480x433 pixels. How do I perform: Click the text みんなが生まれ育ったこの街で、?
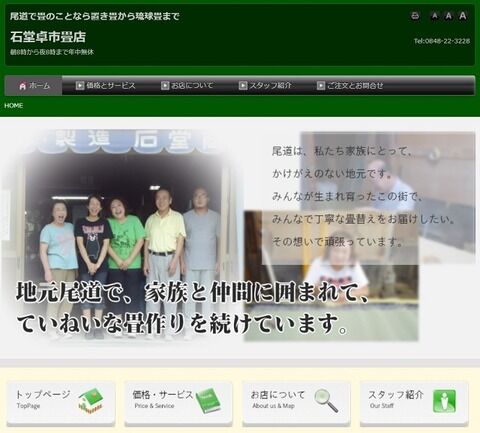pyautogui.click(x=347, y=196)
